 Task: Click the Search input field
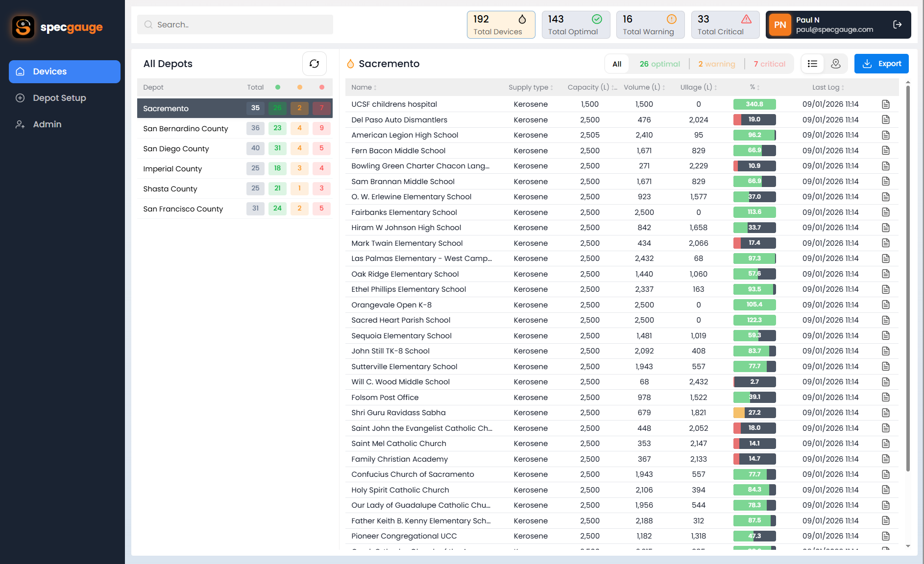pyautogui.click(x=235, y=24)
